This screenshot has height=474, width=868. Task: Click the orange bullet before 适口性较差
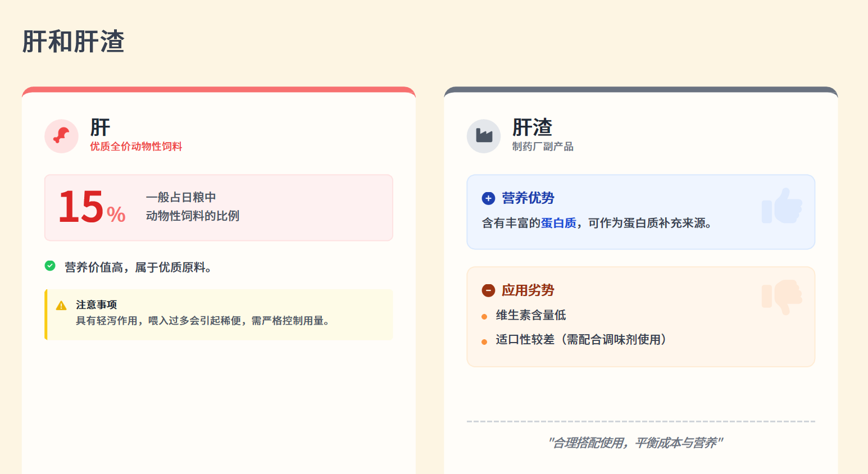click(484, 341)
